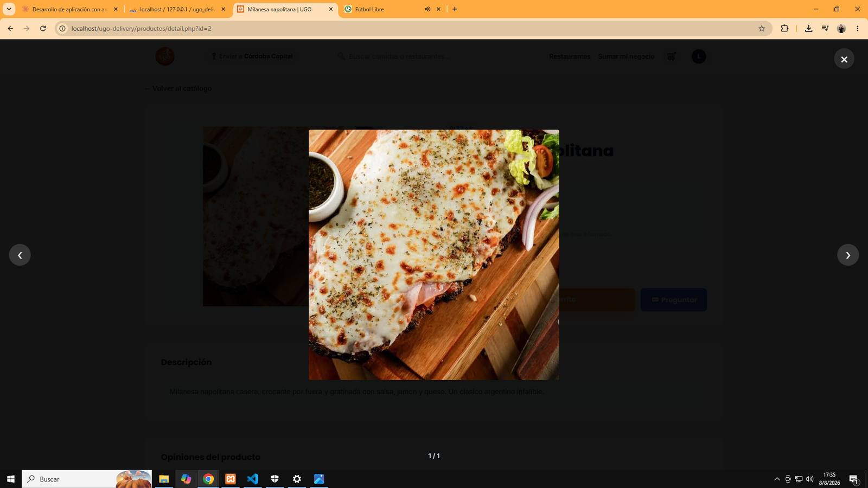Viewport: 868px width, 488px height.
Task: Click the Meet Now camera tray icon
Action: [788, 479]
